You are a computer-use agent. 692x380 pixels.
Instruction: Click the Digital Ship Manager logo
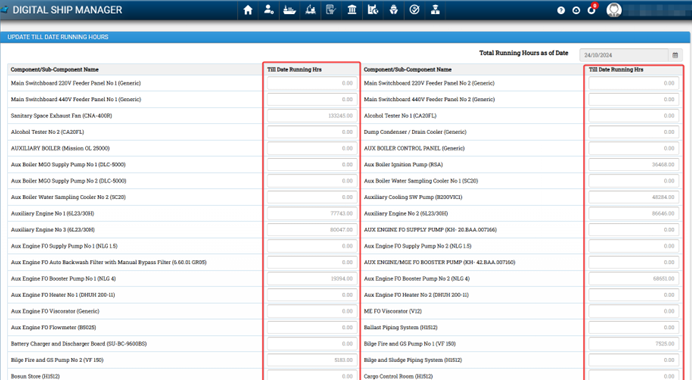62,10
